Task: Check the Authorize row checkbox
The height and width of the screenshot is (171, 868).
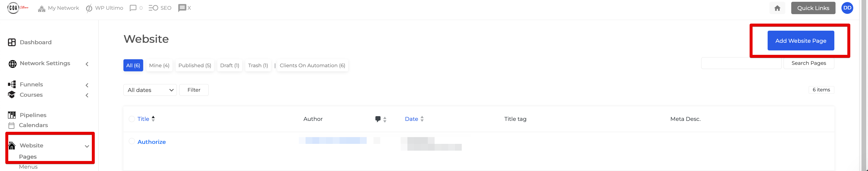Action: click(132, 142)
